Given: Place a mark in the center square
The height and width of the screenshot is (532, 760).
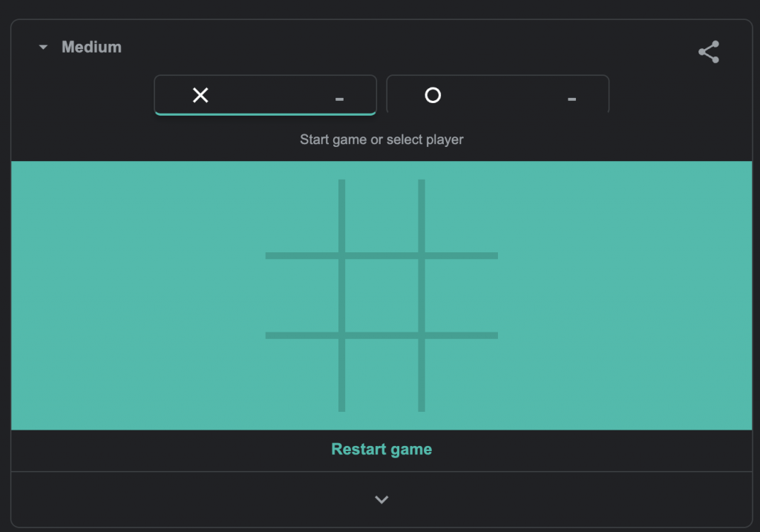Looking at the screenshot, I should coord(381,295).
